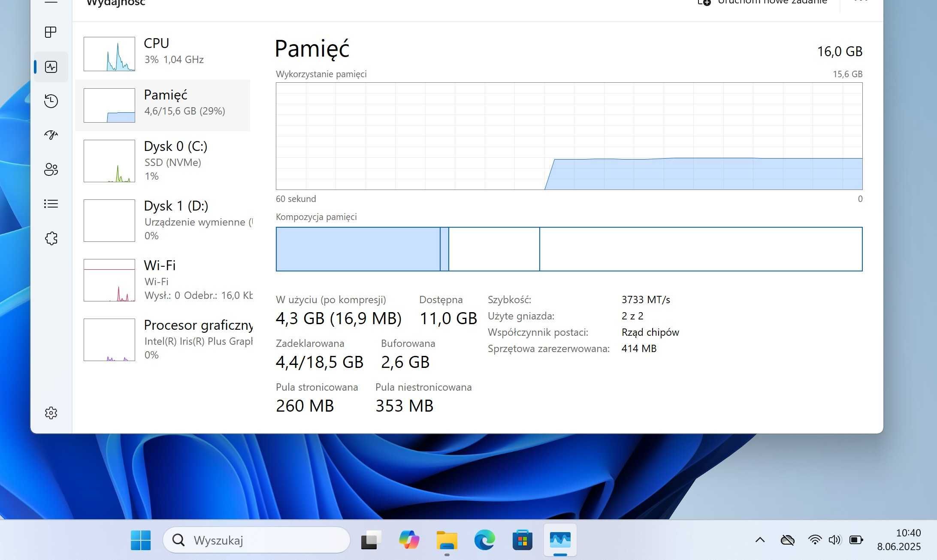Select Dysk 0 (C:) in resource list
937x560 pixels.
(163, 161)
